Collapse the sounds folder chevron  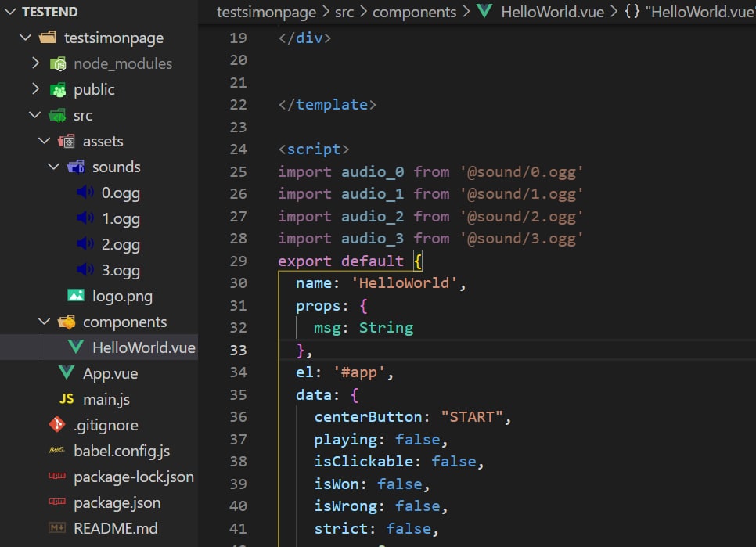53,167
